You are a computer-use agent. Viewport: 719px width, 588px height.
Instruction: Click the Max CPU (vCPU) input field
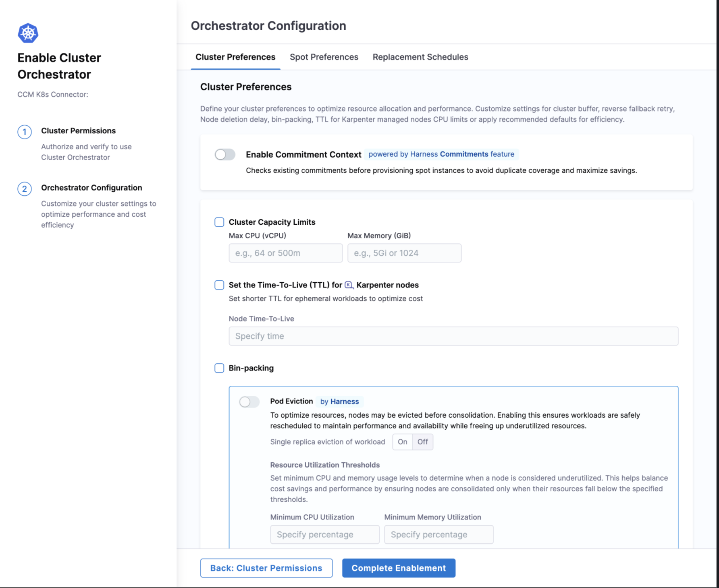[285, 253]
